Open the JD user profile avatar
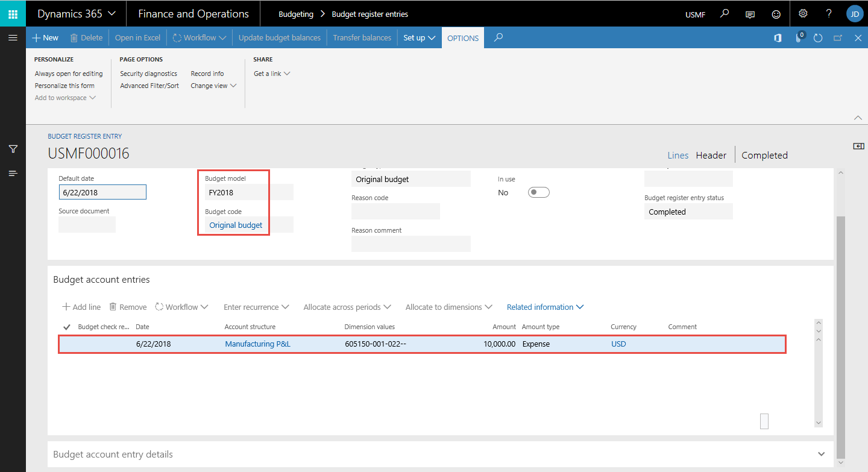 pos(855,13)
